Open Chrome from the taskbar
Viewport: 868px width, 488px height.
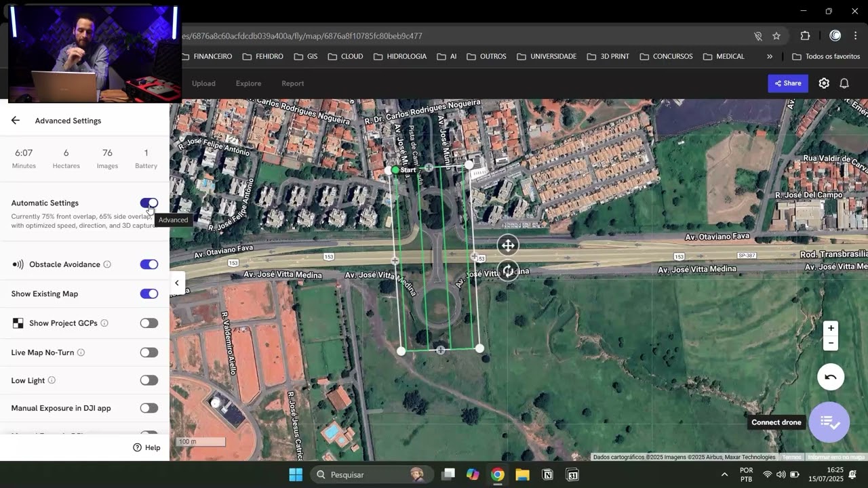(498, 474)
